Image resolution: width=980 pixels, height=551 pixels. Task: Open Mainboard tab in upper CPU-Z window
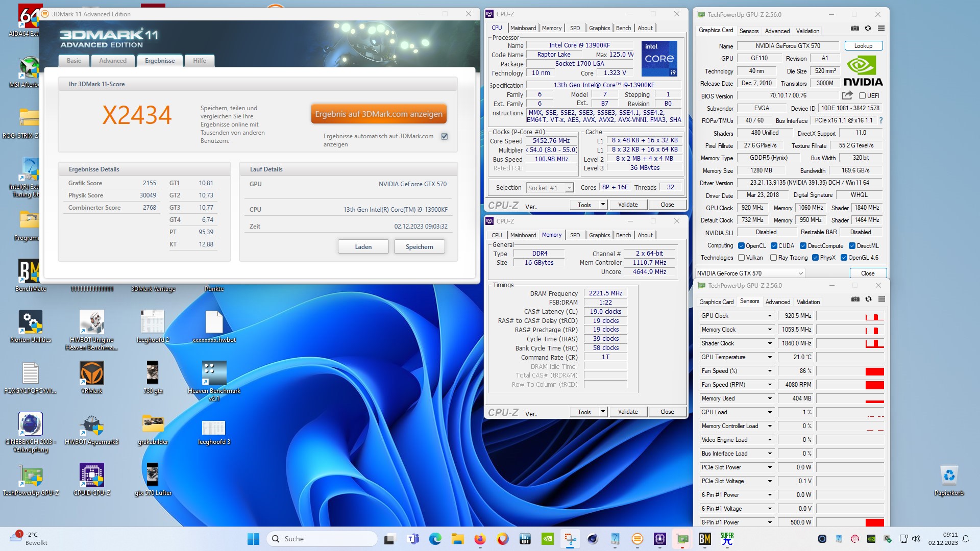[x=523, y=28]
